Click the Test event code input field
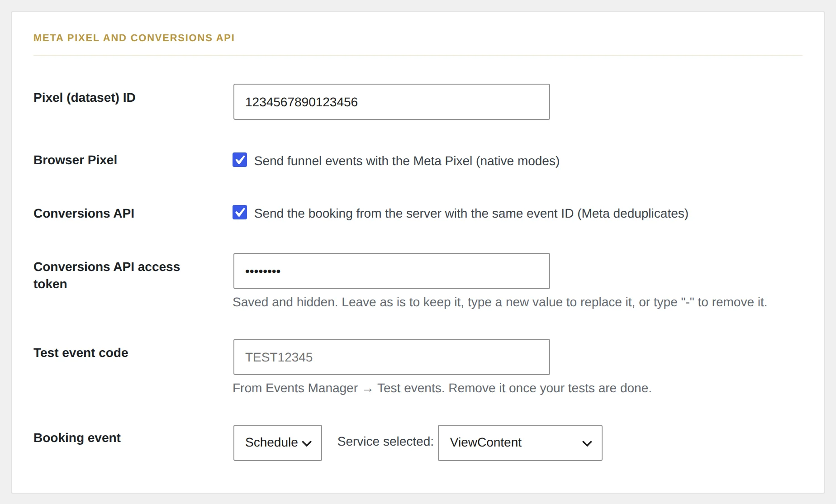Screen dimensions: 836x504 (391, 357)
